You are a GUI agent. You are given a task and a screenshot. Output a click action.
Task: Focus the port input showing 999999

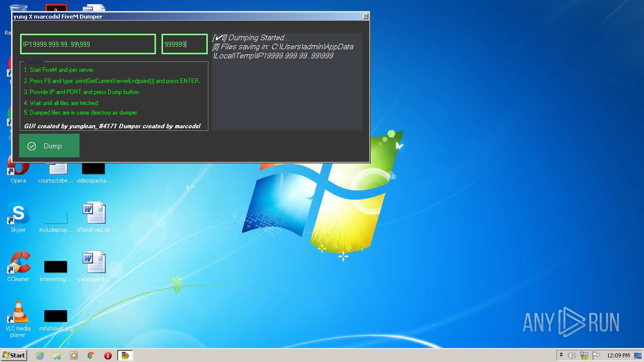coord(185,44)
